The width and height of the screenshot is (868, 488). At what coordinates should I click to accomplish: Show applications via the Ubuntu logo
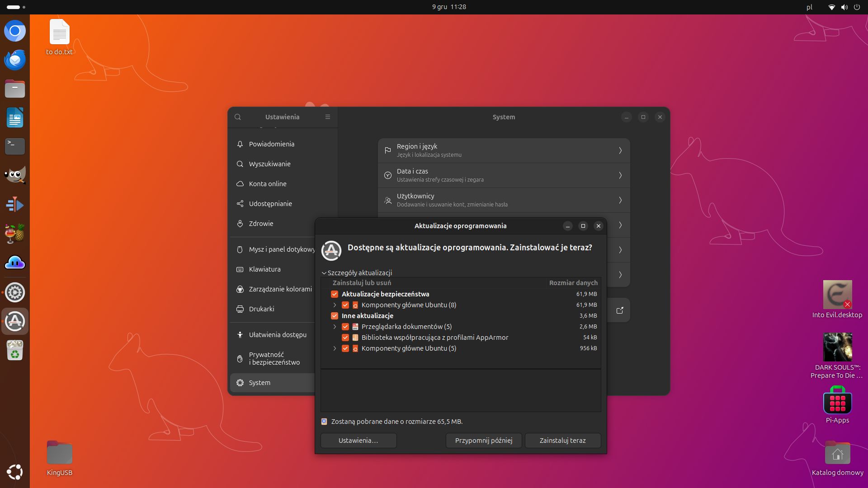tap(15, 472)
